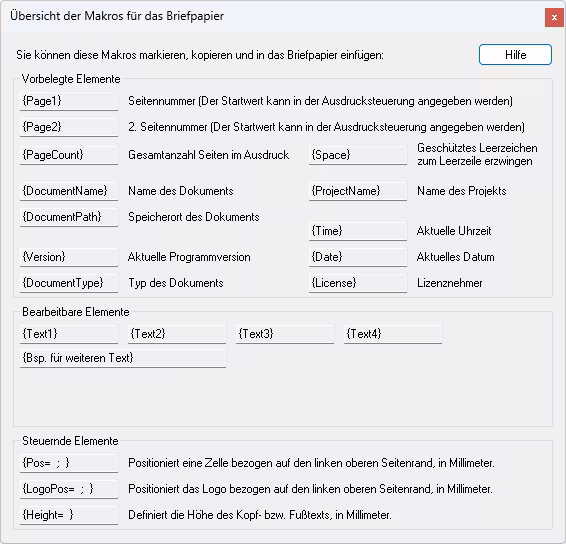This screenshot has height=544, width=566.
Task: Click the editable {Text1} field
Action: [x=69, y=334]
